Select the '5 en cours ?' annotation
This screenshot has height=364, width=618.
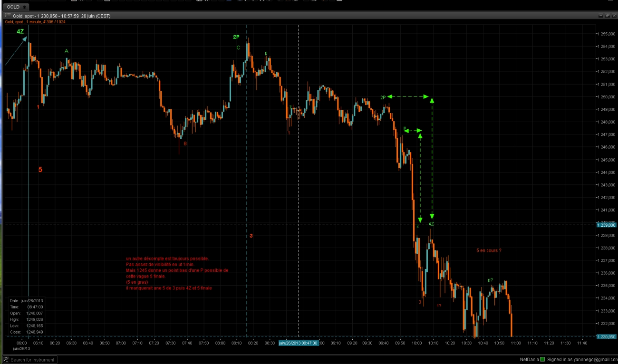tap(489, 250)
